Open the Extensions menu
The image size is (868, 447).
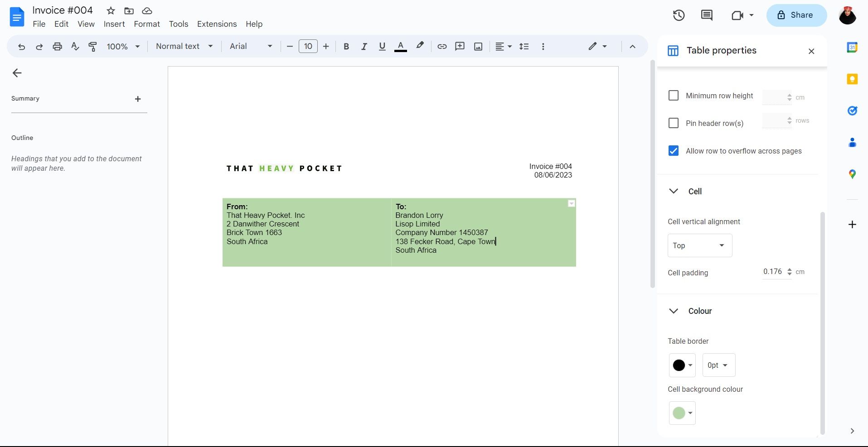pos(217,24)
